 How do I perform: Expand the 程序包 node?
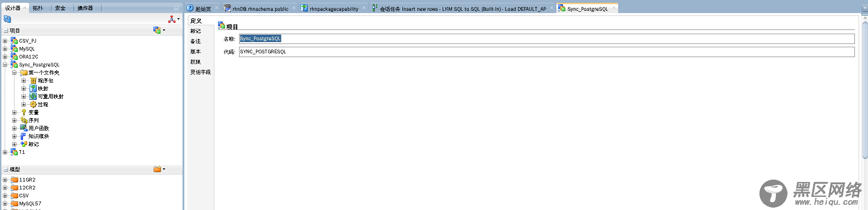24,80
